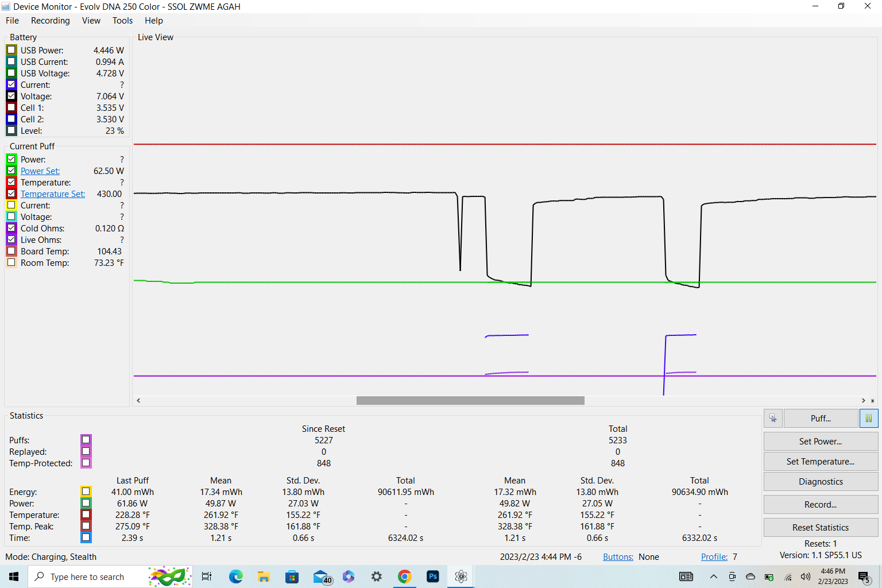This screenshot has height=588, width=882.
Task: Check the Board Temp checkbox
Action: pyautogui.click(x=11, y=251)
